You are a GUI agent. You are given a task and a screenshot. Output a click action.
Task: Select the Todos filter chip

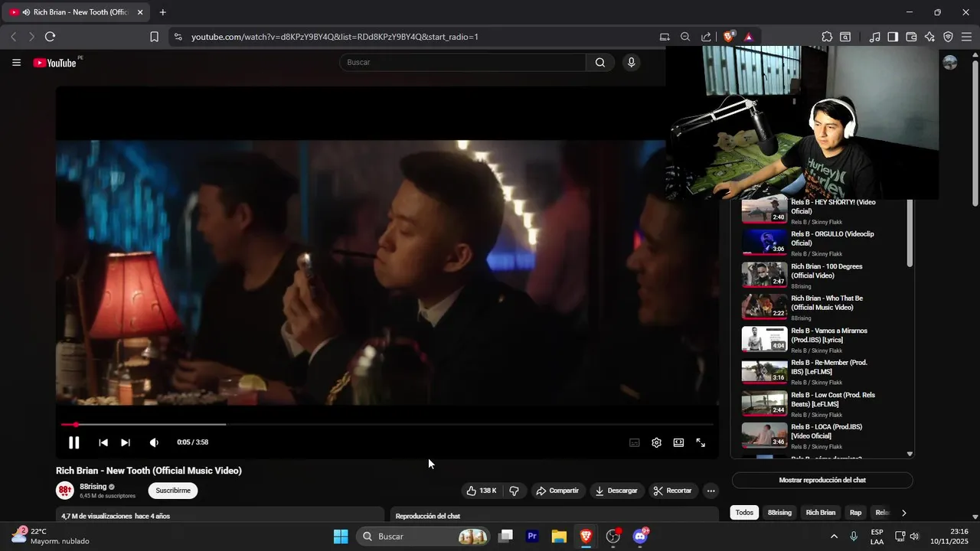pos(744,513)
